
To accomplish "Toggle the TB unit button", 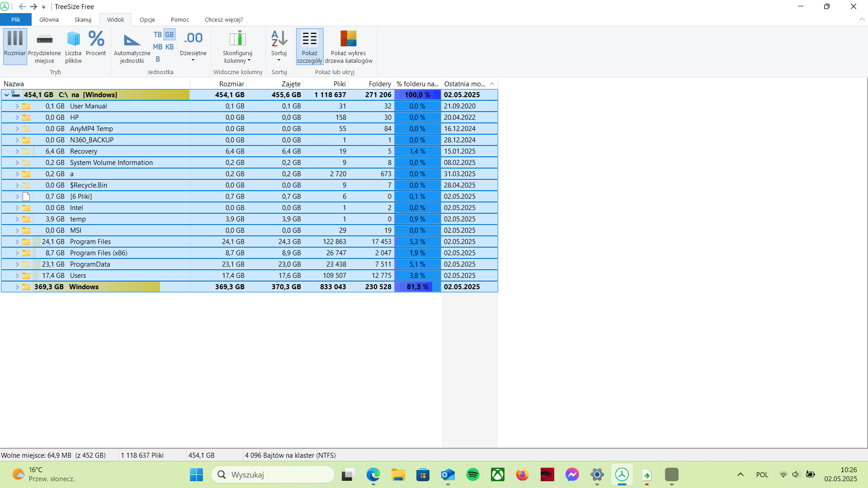I will (157, 35).
